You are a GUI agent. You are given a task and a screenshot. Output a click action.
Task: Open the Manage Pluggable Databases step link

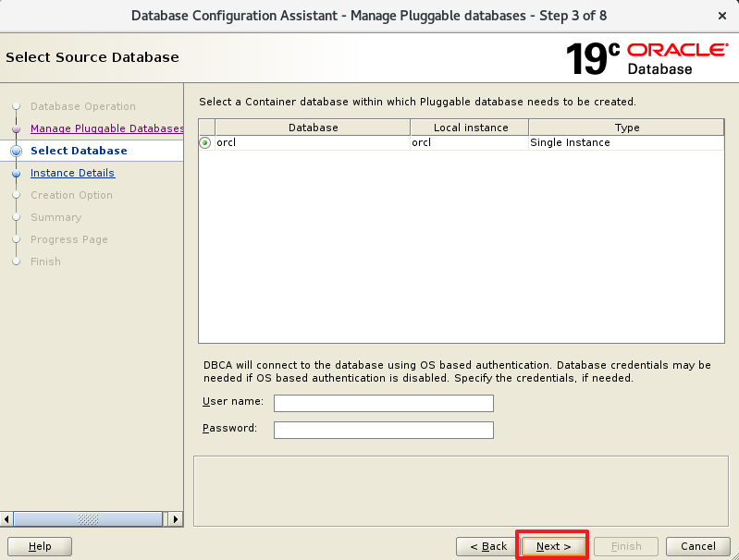pyautogui.click(x=107, y=128)
